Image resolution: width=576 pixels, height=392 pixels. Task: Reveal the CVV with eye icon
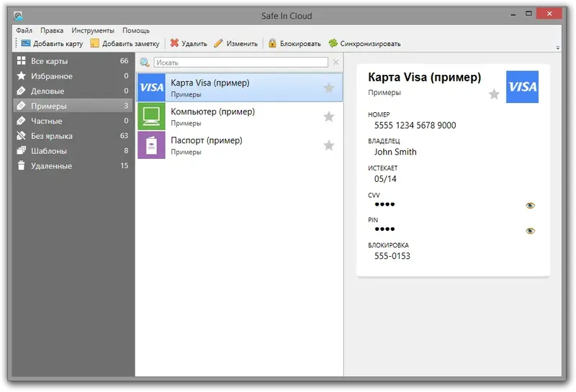(530, 206)
